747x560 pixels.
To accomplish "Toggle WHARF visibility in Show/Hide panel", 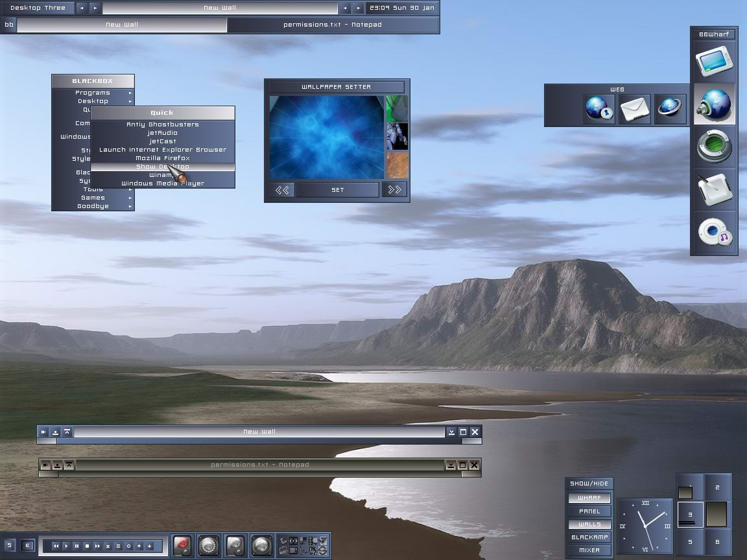I will point(589,498).
